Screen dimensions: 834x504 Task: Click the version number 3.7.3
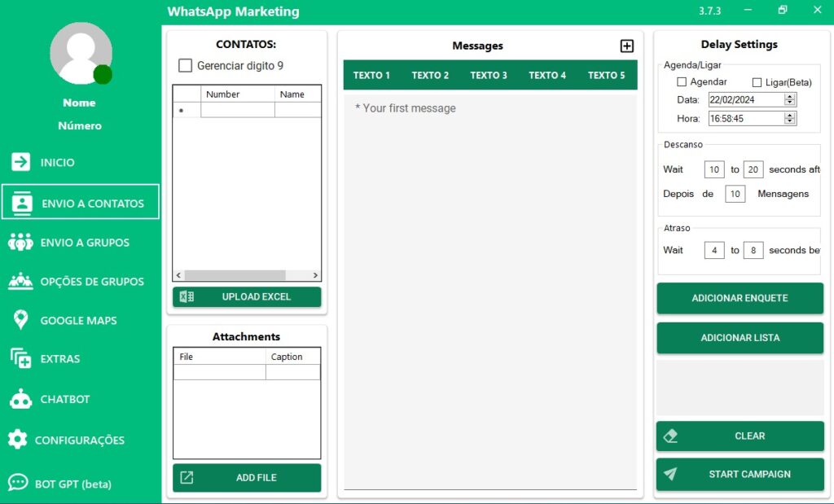709,11
